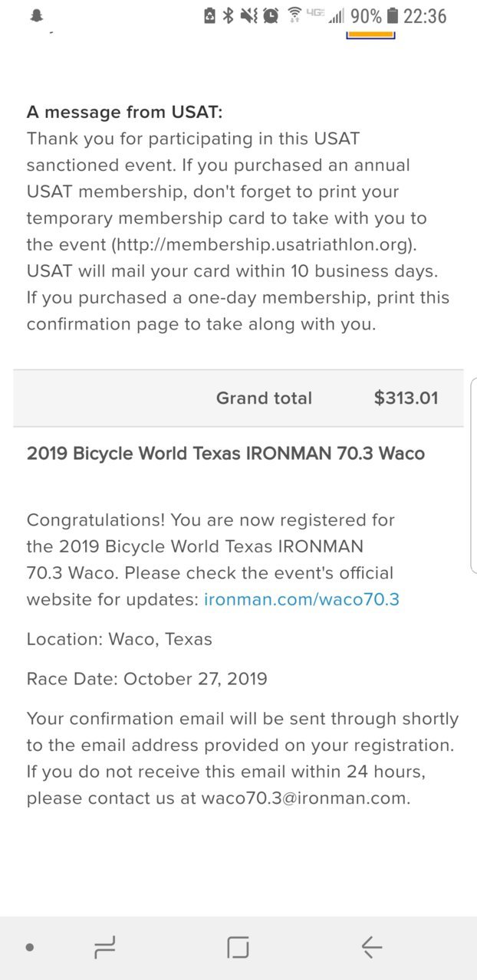Image resolution: width=477 pixels, height=980 pixels.
Task: Tap the back navigation arrow
Action: 372,948
